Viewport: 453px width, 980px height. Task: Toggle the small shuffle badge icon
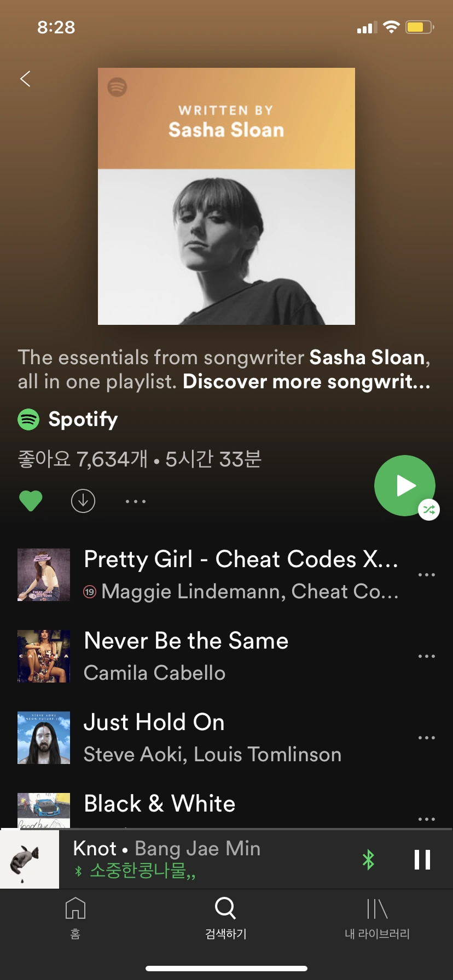pos(429,510)
